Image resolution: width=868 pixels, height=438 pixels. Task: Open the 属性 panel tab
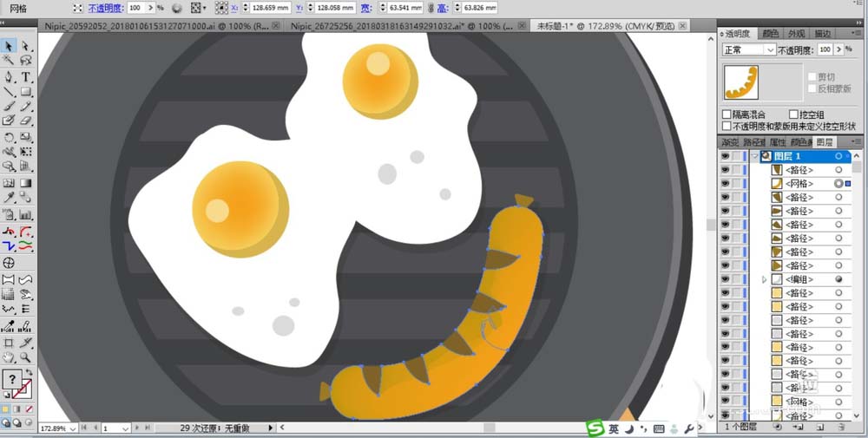tap(778, 142)
